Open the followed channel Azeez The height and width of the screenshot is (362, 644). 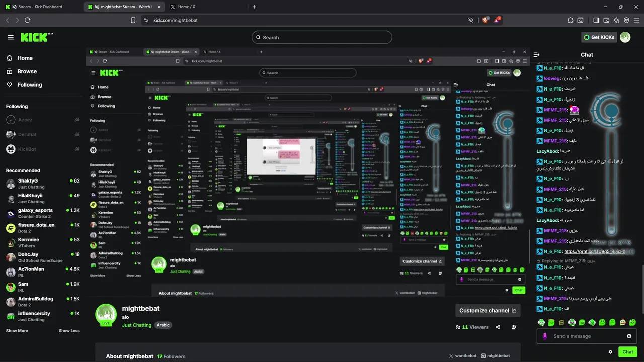(43, 120)
